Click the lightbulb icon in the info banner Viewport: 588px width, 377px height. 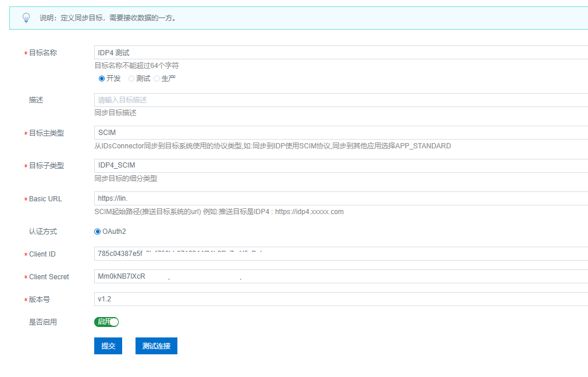click(26, 18)
